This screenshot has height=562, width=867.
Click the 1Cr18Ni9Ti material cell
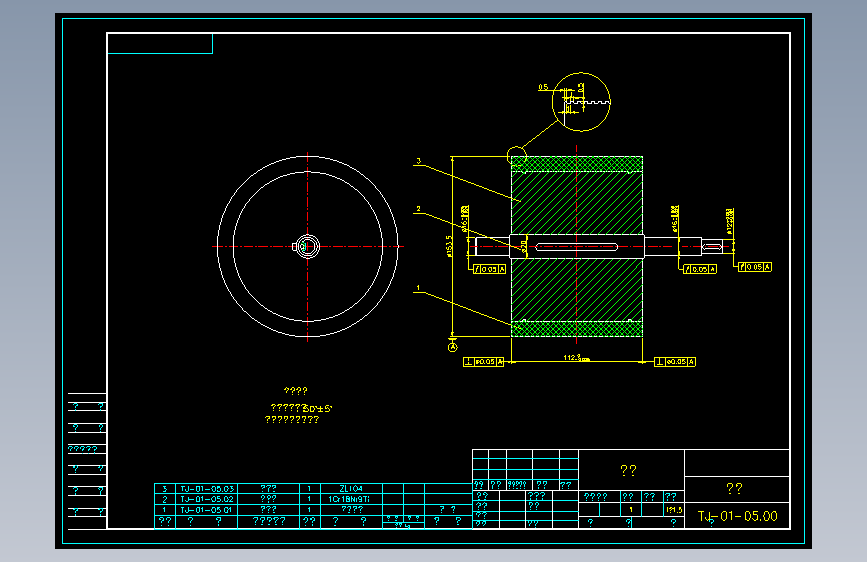351,499
